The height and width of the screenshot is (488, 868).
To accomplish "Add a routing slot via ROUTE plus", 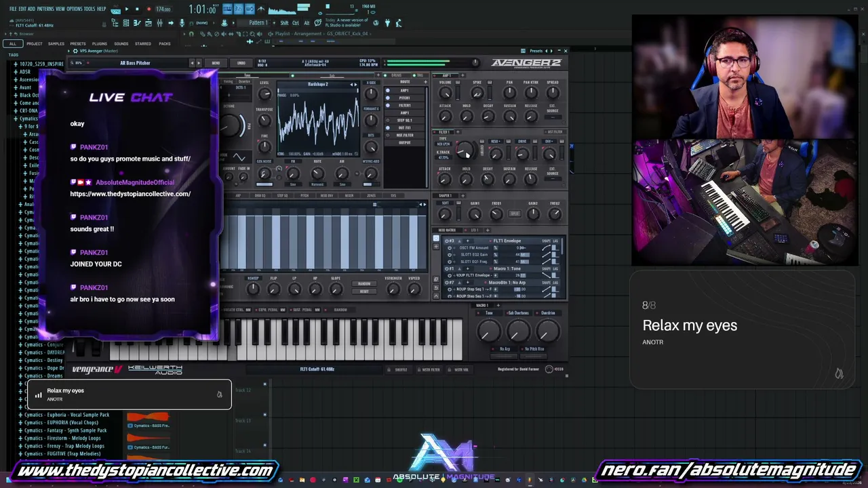I will 425,82.
